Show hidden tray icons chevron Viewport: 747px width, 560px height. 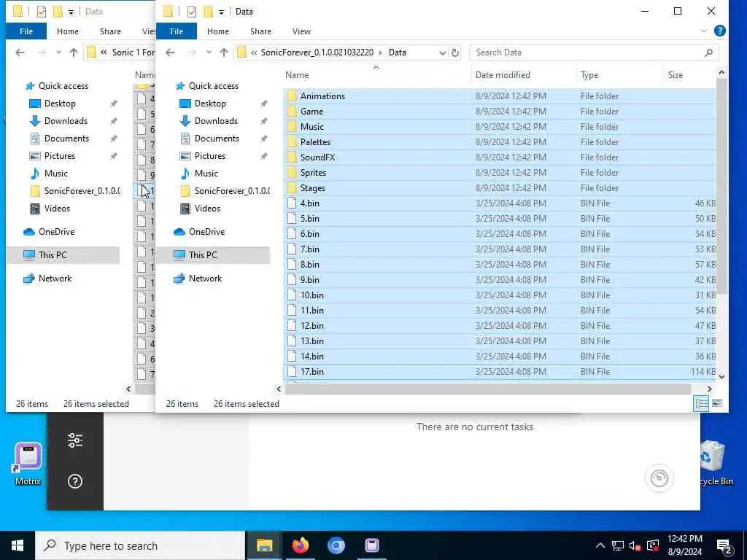[x=600, y=545]
